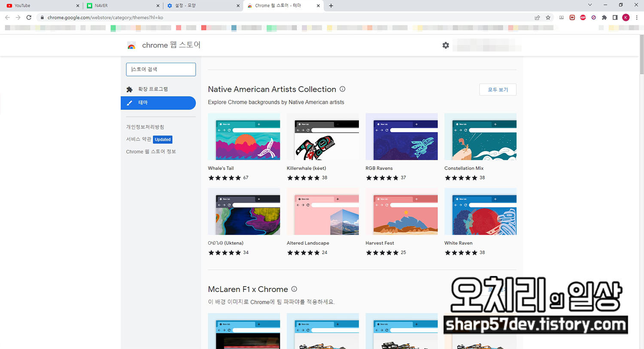Open Constellation Mix theme thumbnail

click(480, 137)
